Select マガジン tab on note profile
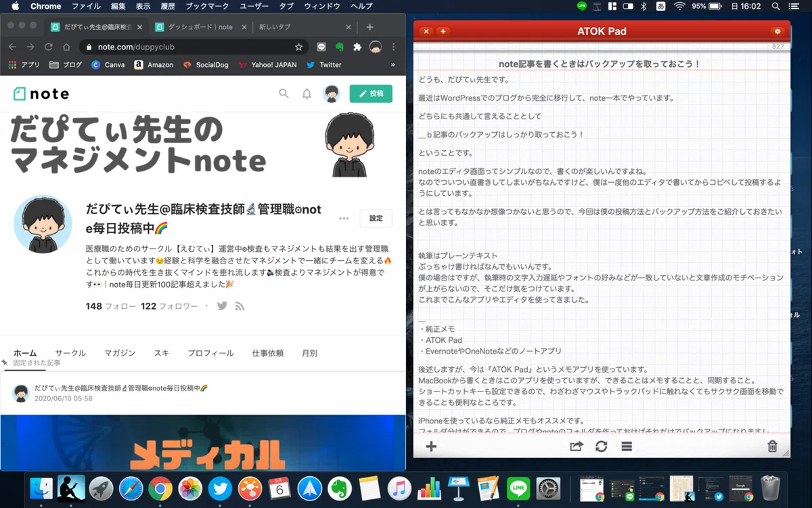Screen dimensions: 812x508 coord(120,353)
